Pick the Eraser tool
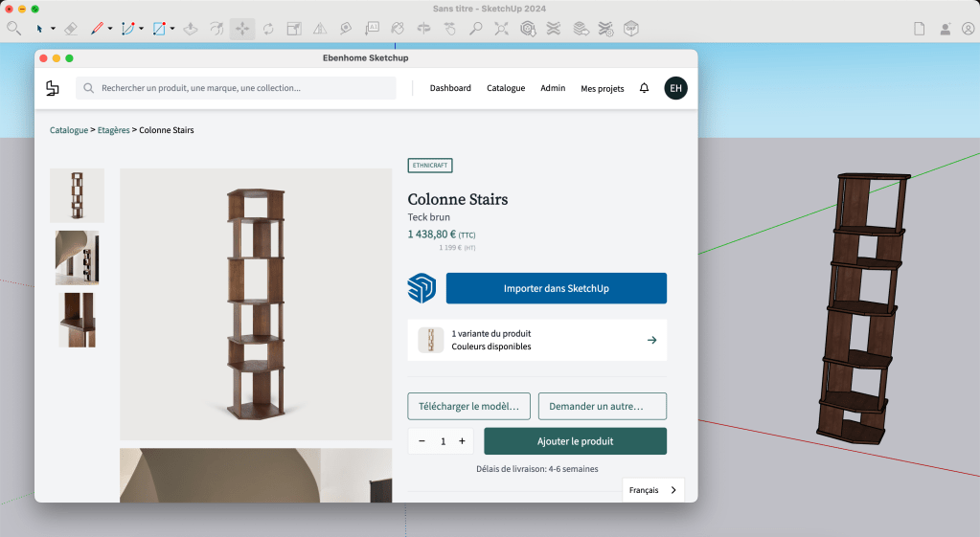 coord(71,29)
